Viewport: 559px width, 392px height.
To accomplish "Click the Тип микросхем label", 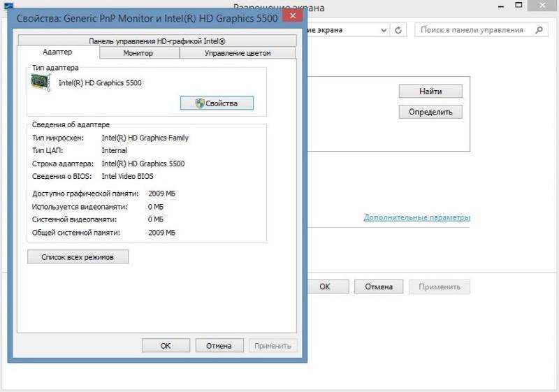I will coord(58,138).
